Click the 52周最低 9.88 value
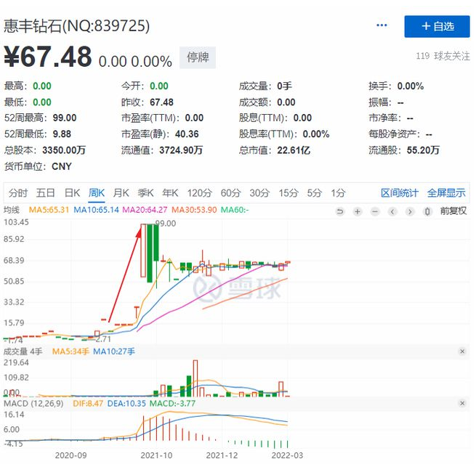Viewport: 476px width, 464px height. point(62,134)
